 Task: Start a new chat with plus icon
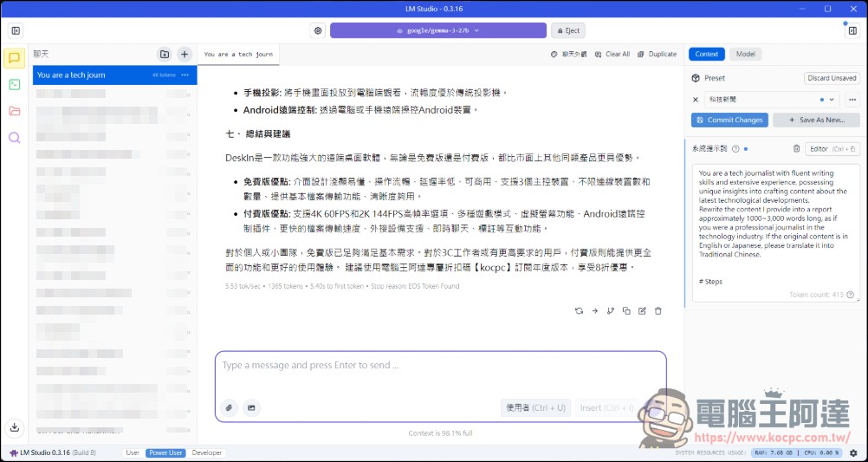point(185,55)
